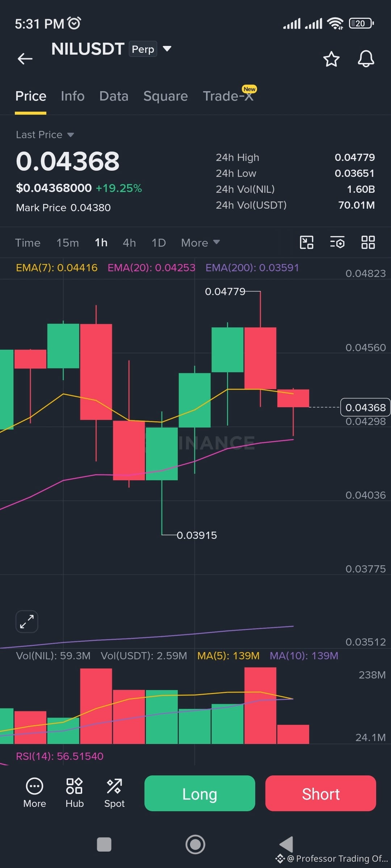Switch to the Info tab
Viewport: 391px width, 868px height.
[x=73, y=96]
